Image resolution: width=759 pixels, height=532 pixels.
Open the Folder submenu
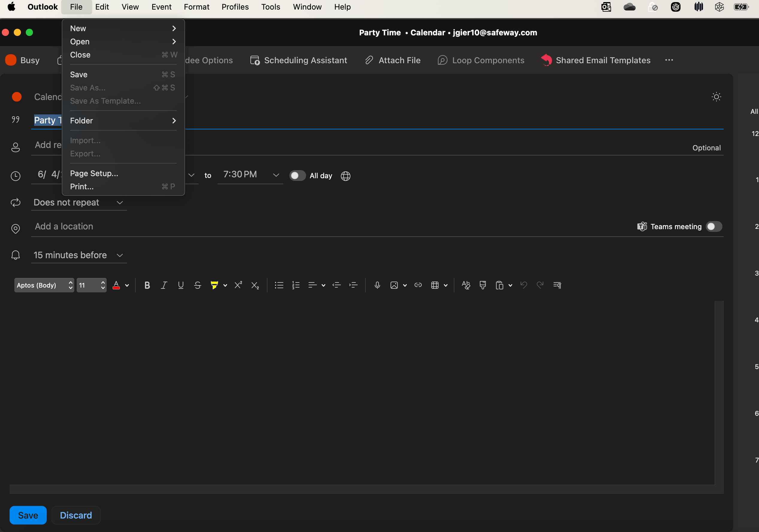pos(123,121)
